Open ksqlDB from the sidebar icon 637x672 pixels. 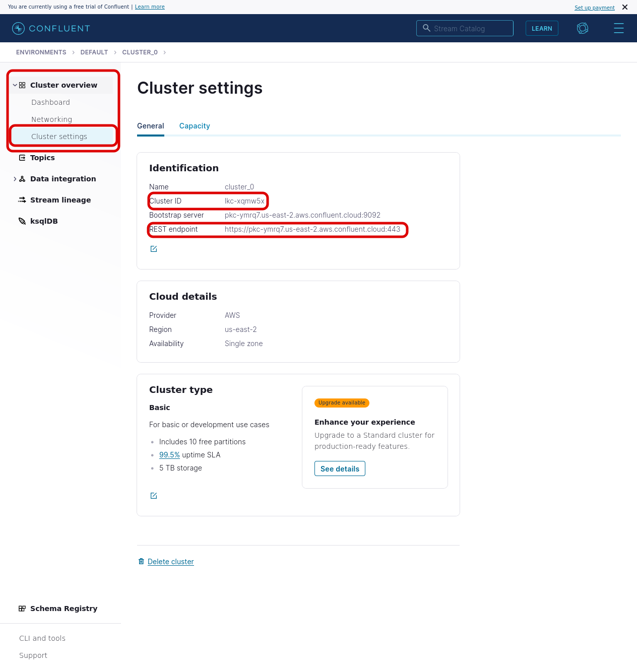22,221
